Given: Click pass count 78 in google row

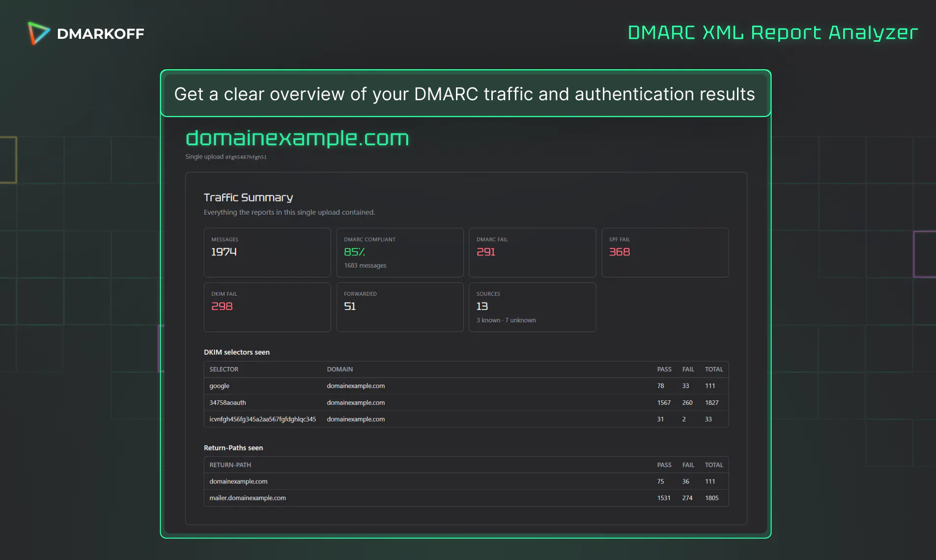Looking at the screenshot, I should (x=660, y=386).
